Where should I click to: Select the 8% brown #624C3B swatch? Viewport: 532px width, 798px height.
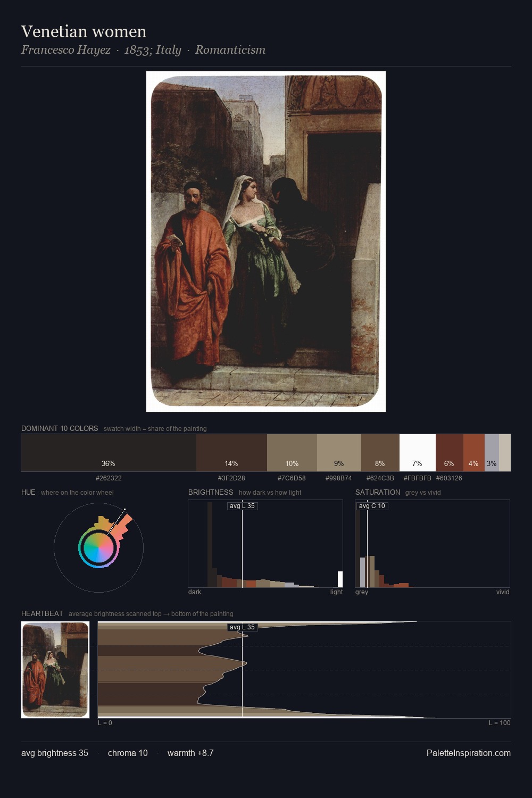[x=380, y=453]
